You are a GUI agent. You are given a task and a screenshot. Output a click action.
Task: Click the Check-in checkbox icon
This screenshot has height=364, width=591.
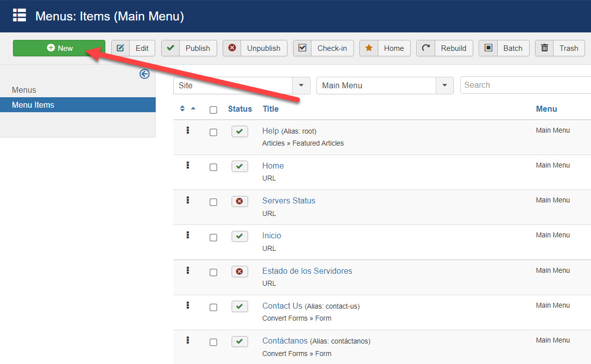point(302,48)
